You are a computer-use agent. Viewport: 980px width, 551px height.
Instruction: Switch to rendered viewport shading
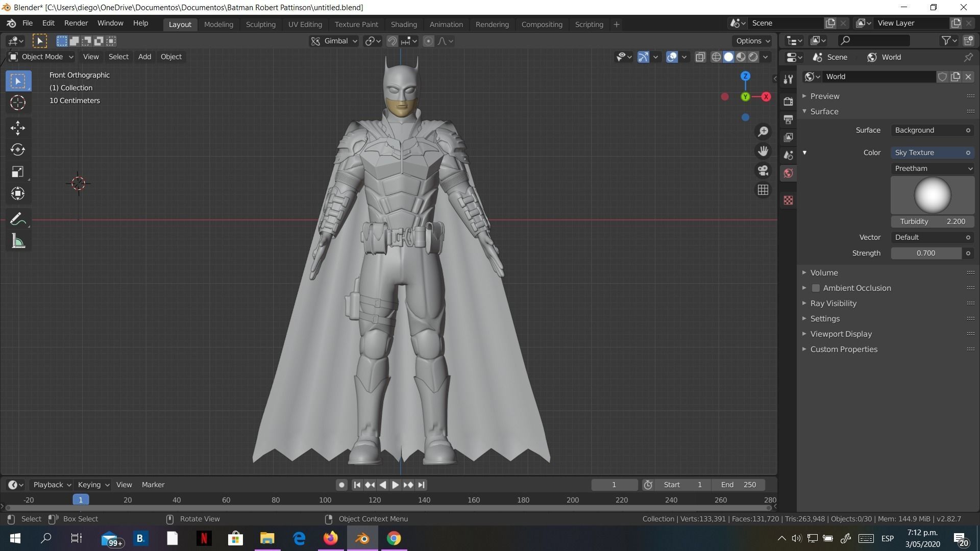click(x=753, y=57)
